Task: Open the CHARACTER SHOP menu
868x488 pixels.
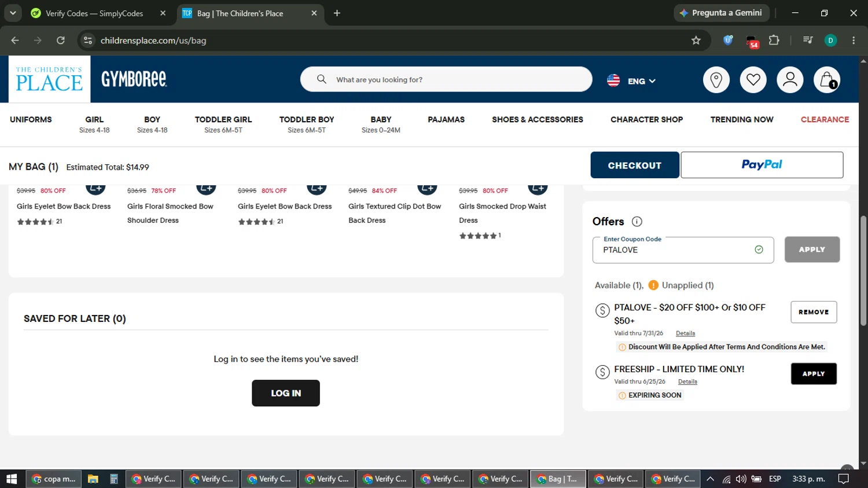Action: click(x=646, y=119)
